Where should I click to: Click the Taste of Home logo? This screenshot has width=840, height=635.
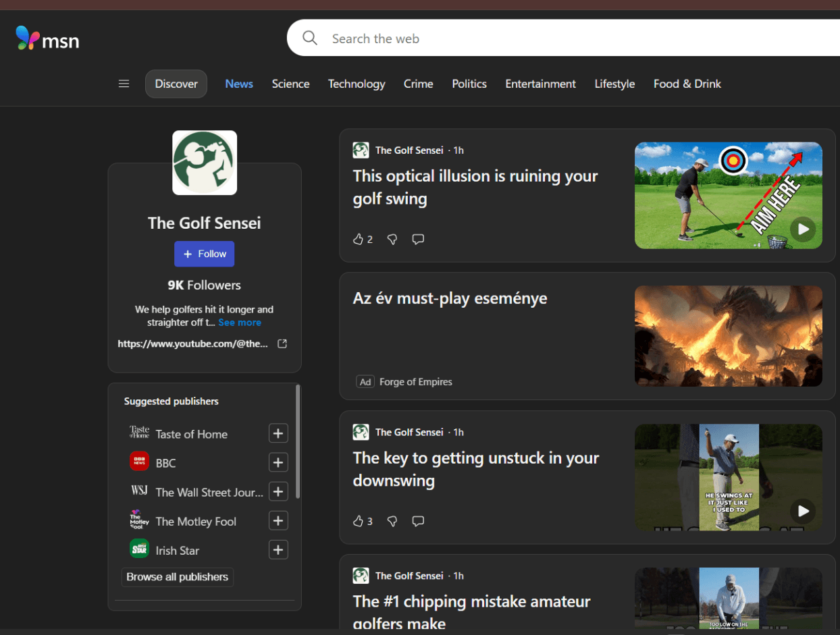click(139, 433)
